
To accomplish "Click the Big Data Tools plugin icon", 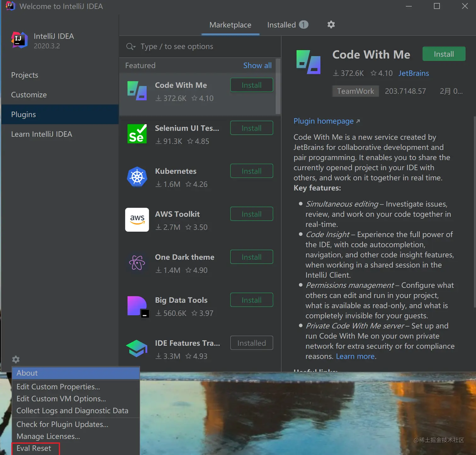I will point(138,306).
